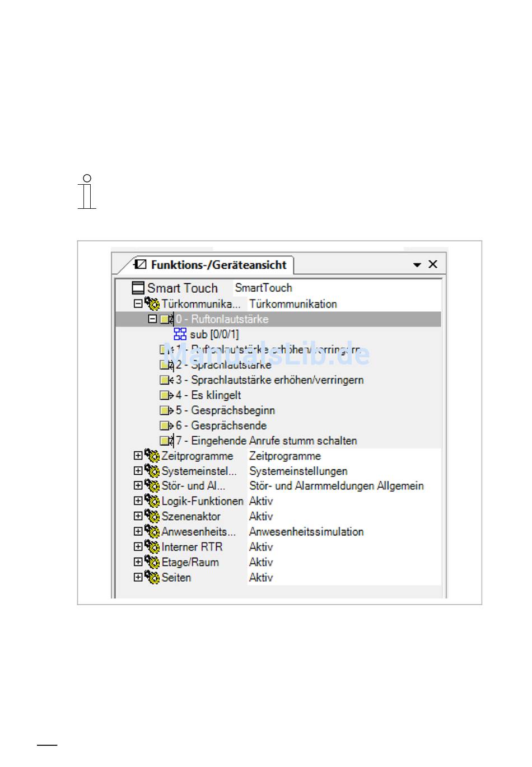Select 2 - Sprachlautstärke row
This screenshot has width=532, height=767.
(x=223, y=364)
